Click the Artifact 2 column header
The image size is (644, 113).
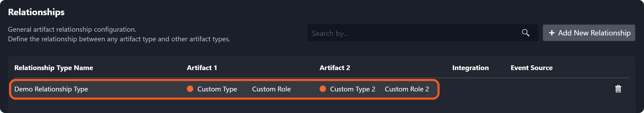pyautogui.click(x=334, y=68)
